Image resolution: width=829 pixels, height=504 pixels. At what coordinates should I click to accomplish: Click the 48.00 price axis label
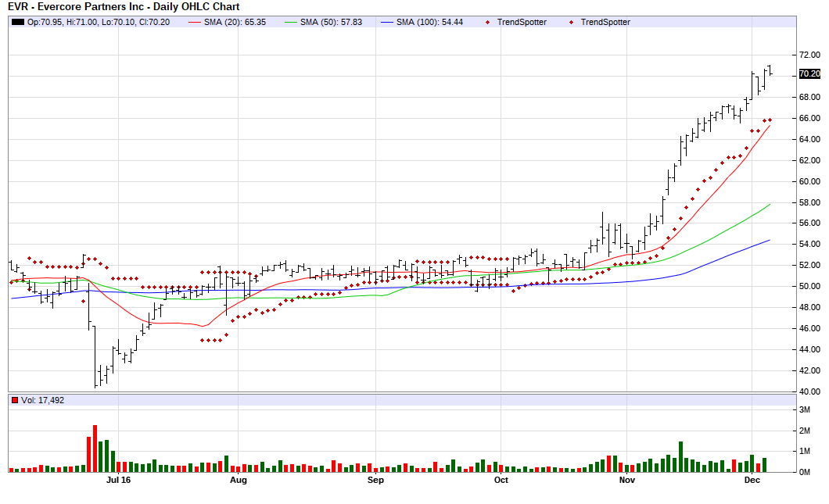click(809, 307)
